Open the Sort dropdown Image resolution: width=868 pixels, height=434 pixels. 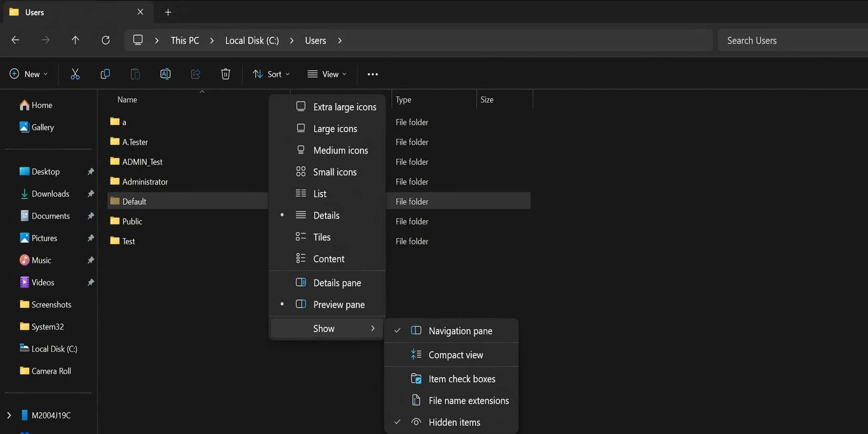click(271, 74)
